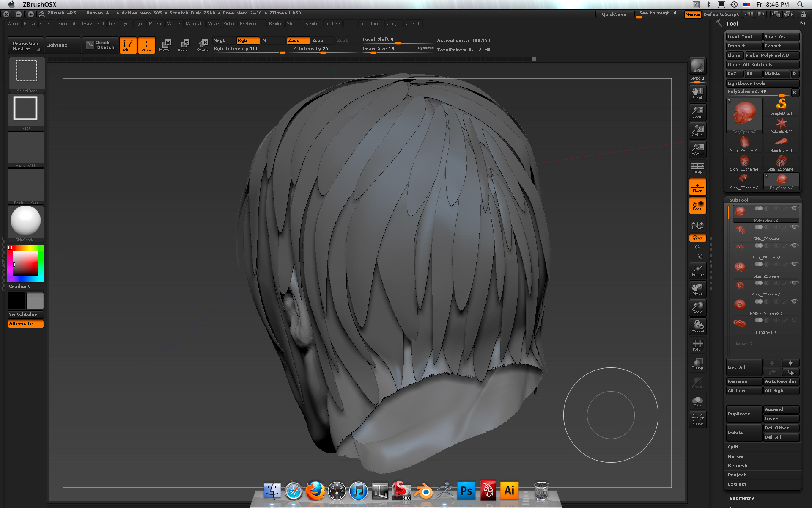The image size is (812, 508).
Task: Enable Edit mode in top shelf
Action: point(128,45)
